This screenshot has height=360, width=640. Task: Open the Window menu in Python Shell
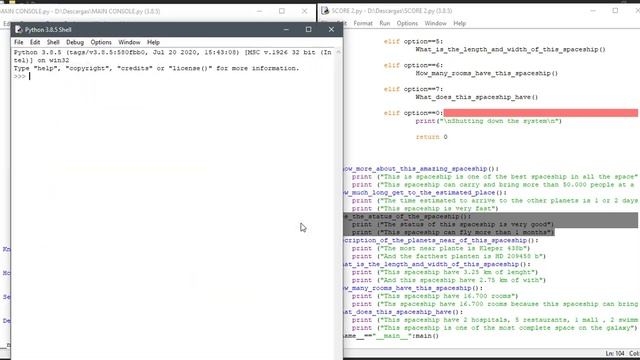point(129,42)
